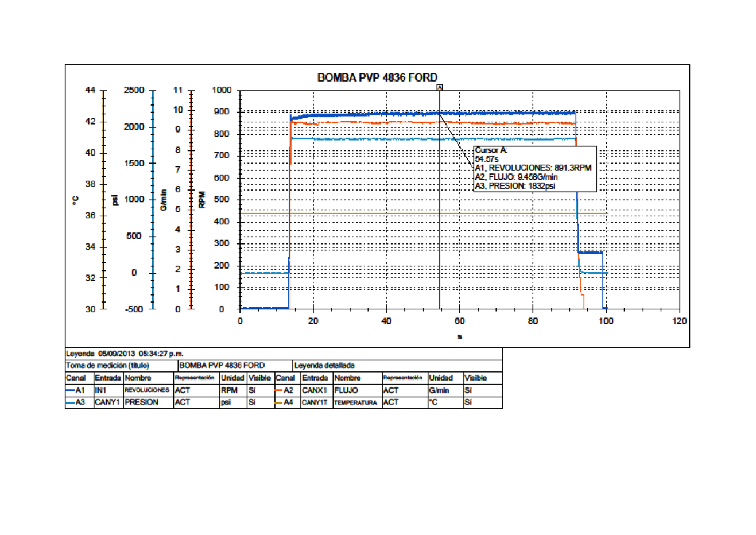Click the rotated G/min flow axis unit label
The image size is (756, 535).
click(x=164, y=200)
